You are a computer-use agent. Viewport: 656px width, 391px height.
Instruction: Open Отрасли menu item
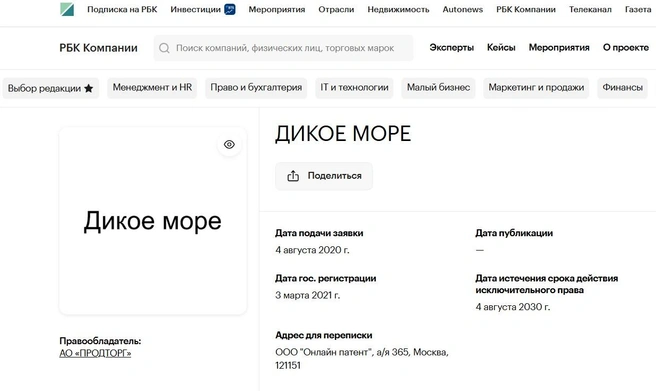(x=336, y=9)
